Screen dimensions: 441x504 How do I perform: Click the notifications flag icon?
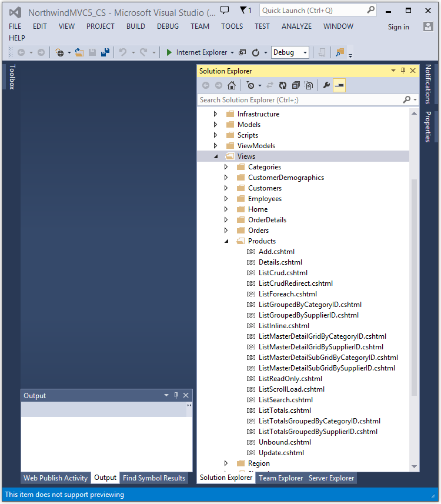tap(245, 10)
